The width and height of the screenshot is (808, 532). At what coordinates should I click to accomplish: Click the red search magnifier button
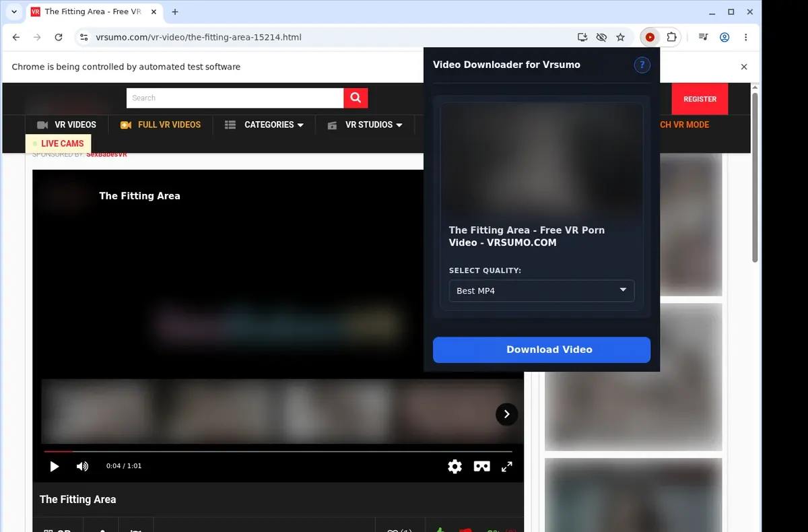click(356, 98)
